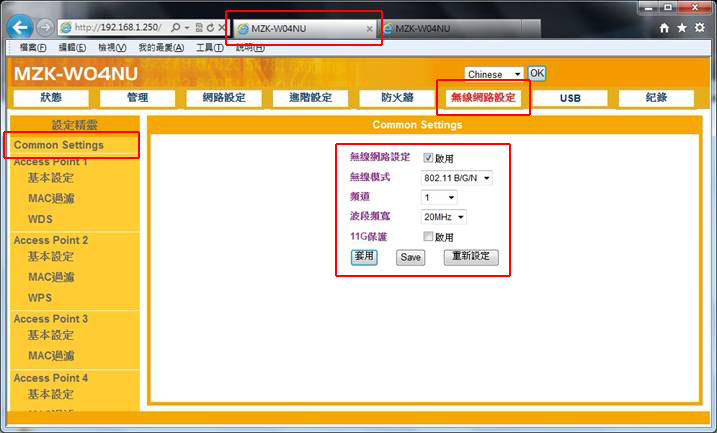Viewport: 717px width, 433px height.
Task: Open the 檢視(V) menu
Action: (x=112, y=48)
